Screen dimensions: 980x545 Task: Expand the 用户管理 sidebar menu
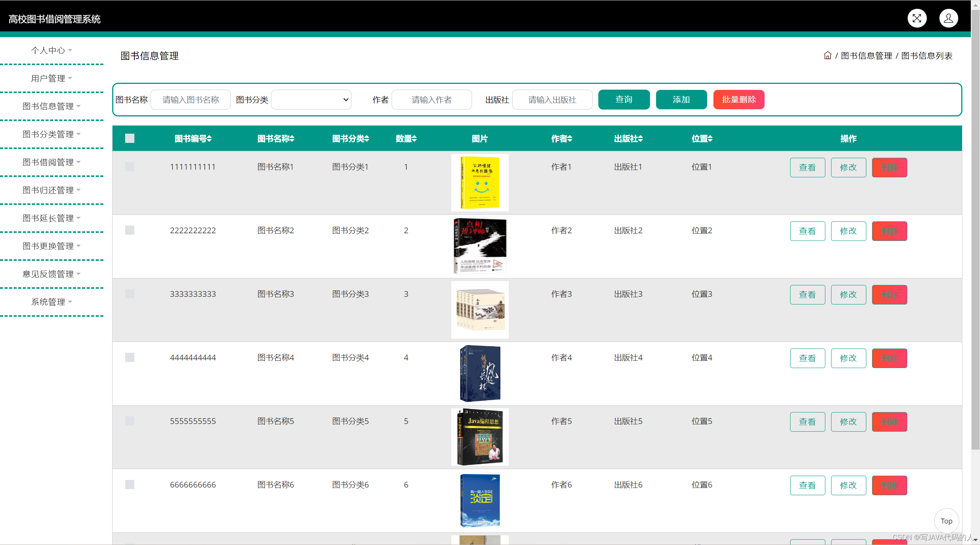pyautogui.click(x=52, y=78)
